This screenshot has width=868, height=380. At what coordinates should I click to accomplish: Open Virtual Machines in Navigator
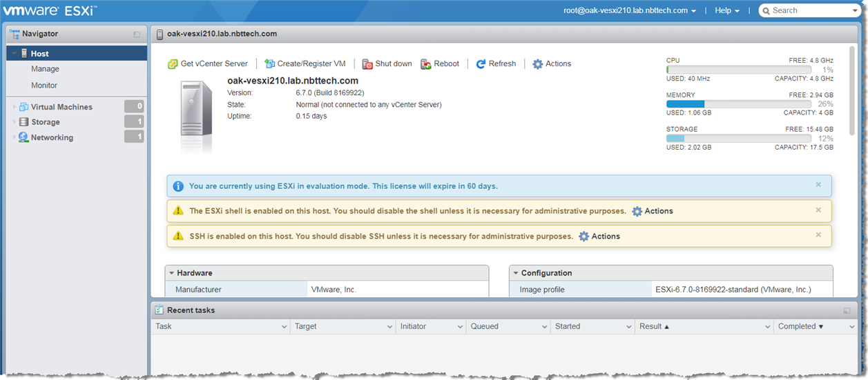click(61, 107)
